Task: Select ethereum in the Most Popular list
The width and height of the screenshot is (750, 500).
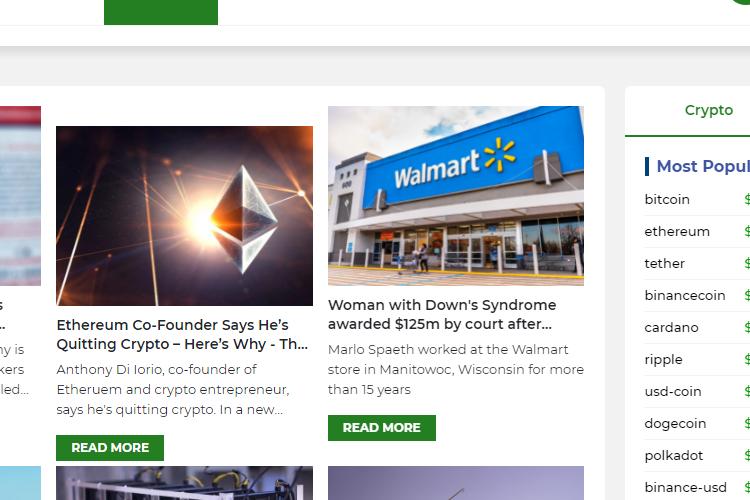Action: pos(677,232)
